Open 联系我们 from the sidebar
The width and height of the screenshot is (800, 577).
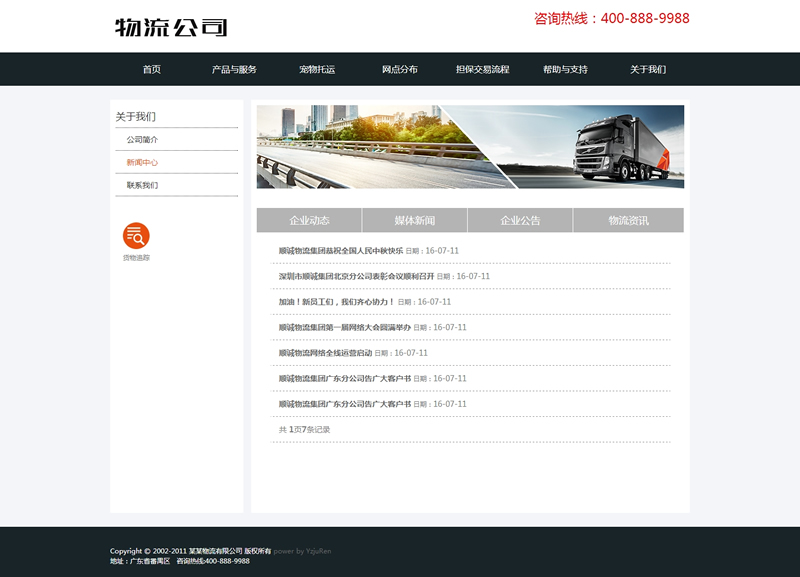point(142,185)
